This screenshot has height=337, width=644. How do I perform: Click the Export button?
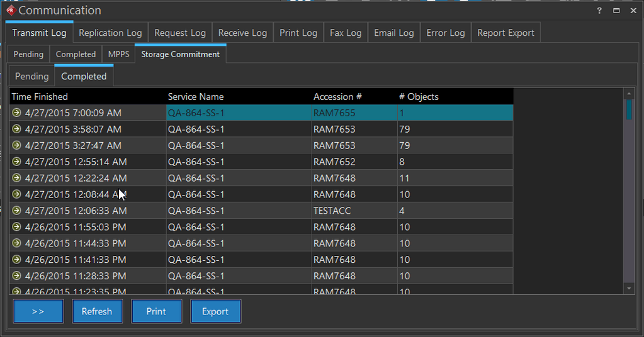(215, 312)
